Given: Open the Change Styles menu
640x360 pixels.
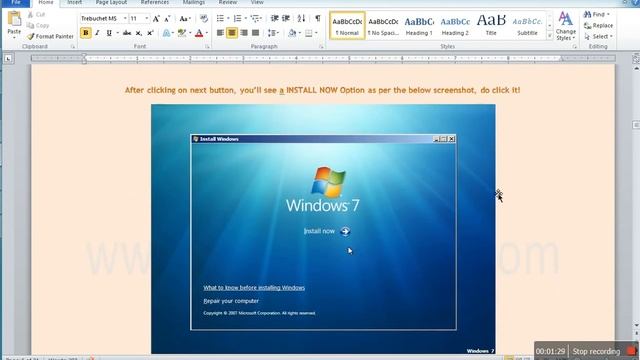Looking at the screenshot, I should point(566,26).
